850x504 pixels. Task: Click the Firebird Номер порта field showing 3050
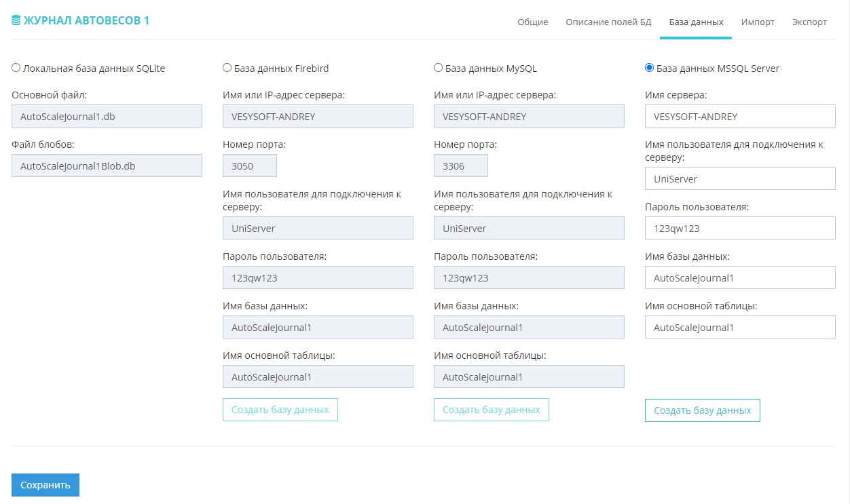[249, 166]
